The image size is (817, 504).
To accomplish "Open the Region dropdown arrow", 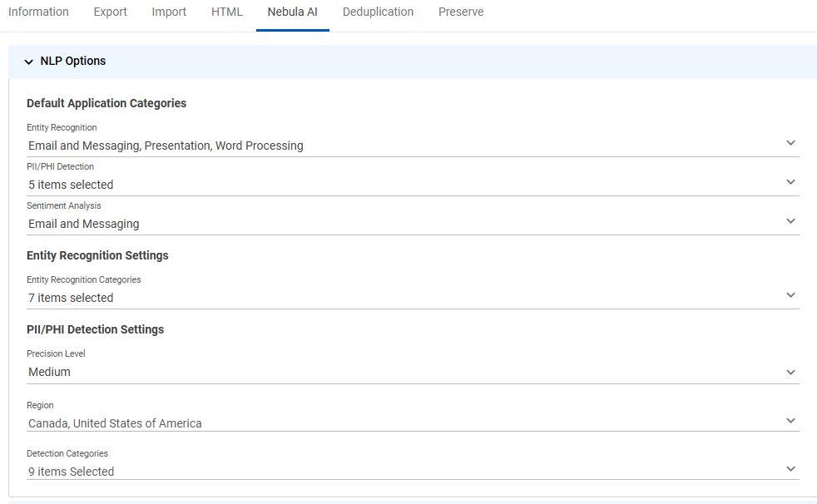I will (x=790, y=421).
